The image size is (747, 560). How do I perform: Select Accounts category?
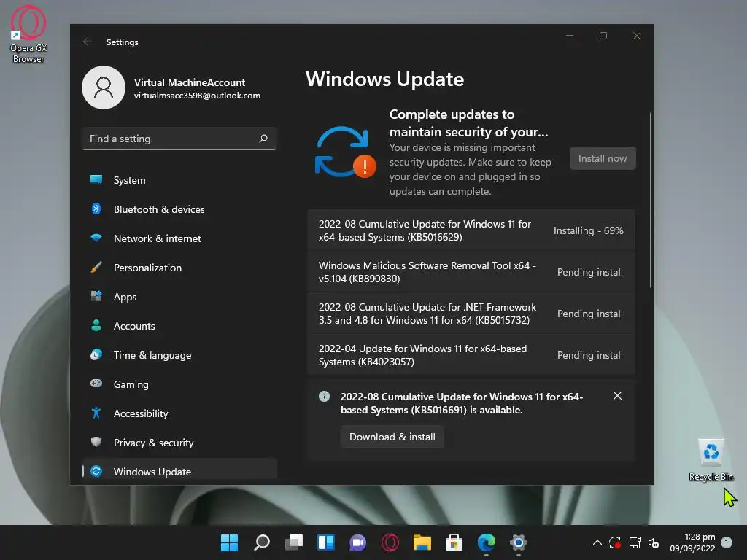[x=179, y=326]
